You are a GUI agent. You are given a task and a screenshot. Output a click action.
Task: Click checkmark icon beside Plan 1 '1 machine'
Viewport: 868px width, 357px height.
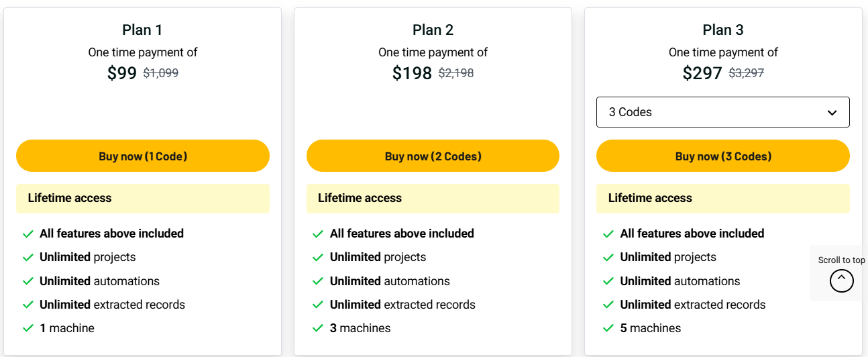click(28, 328)
